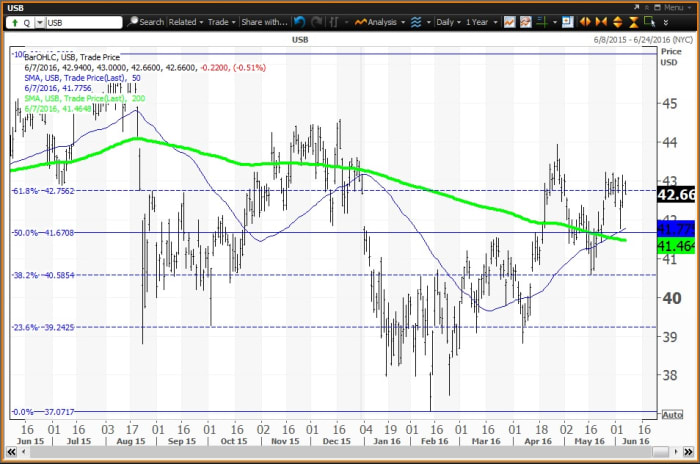Open the Trade menu
Viewport: 700px width, 464px height.
click(219, 21)
